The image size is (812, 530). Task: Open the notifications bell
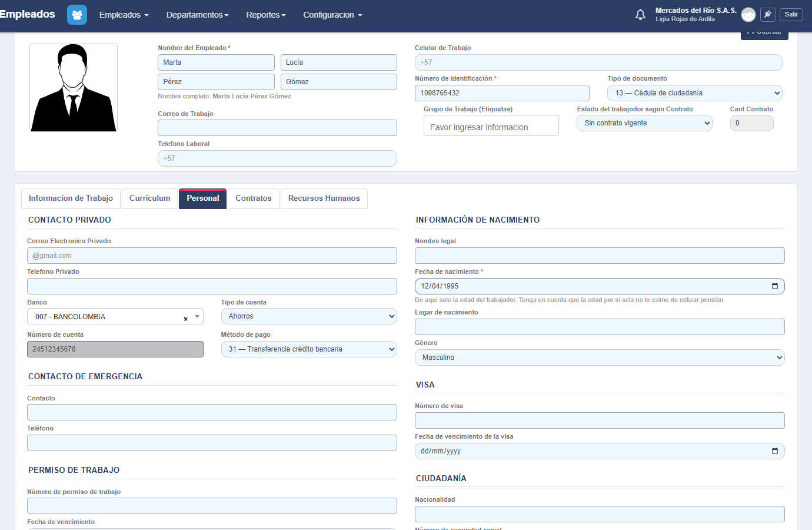(640, 15)
